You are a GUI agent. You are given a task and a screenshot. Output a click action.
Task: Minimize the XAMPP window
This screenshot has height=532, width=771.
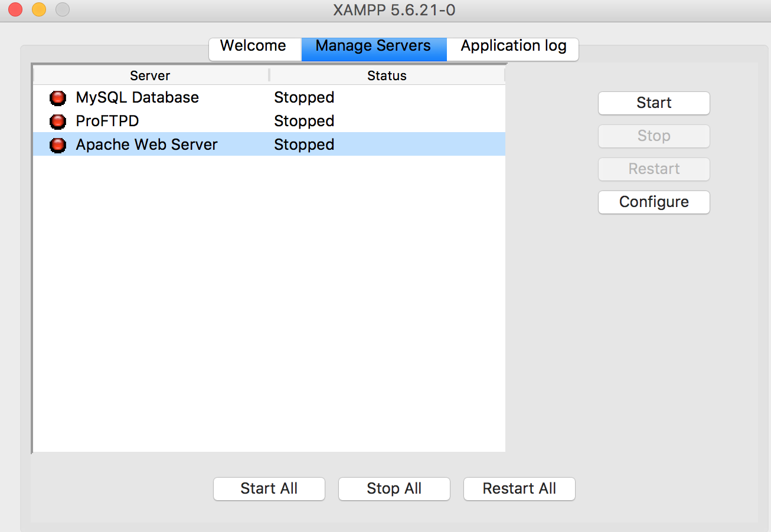[39, 10]
